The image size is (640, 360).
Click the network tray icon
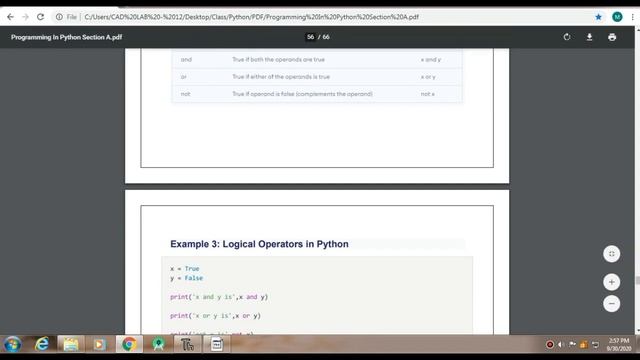point(596,344)
